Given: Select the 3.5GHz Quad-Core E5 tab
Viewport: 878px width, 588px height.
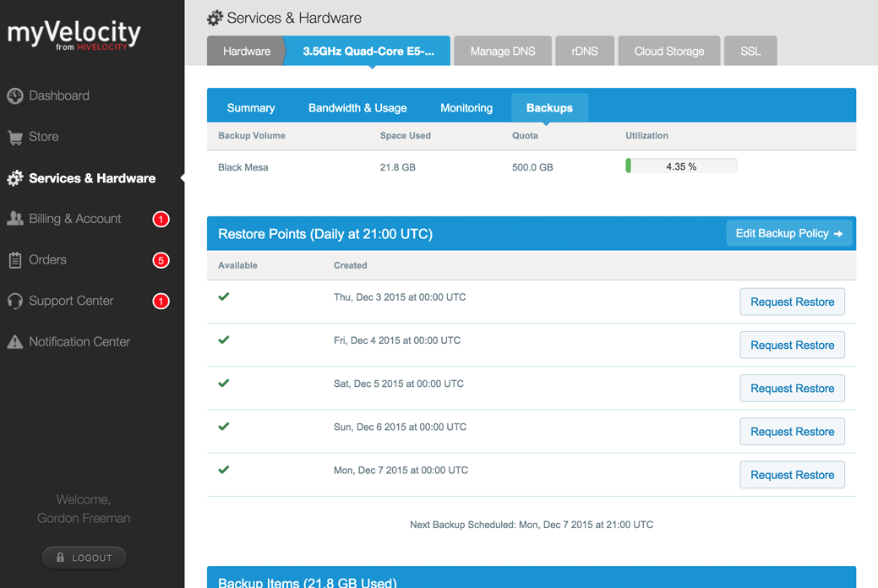Looking at the screenshot, I should (x=368, y=51).
